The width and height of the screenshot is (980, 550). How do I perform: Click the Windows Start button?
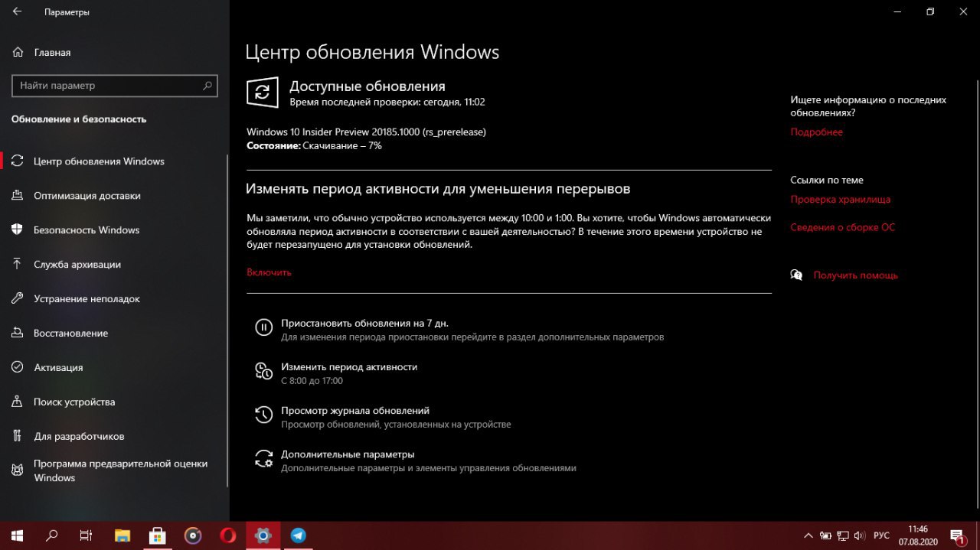[x=17, y=535]
